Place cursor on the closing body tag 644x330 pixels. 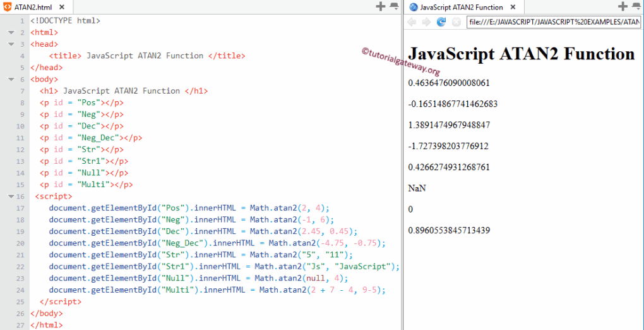coord(47,313)
